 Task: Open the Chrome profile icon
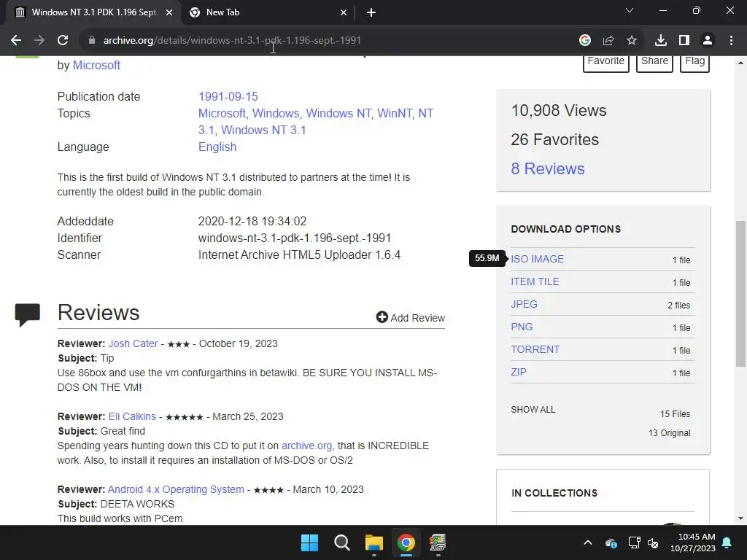click(708, 41)
